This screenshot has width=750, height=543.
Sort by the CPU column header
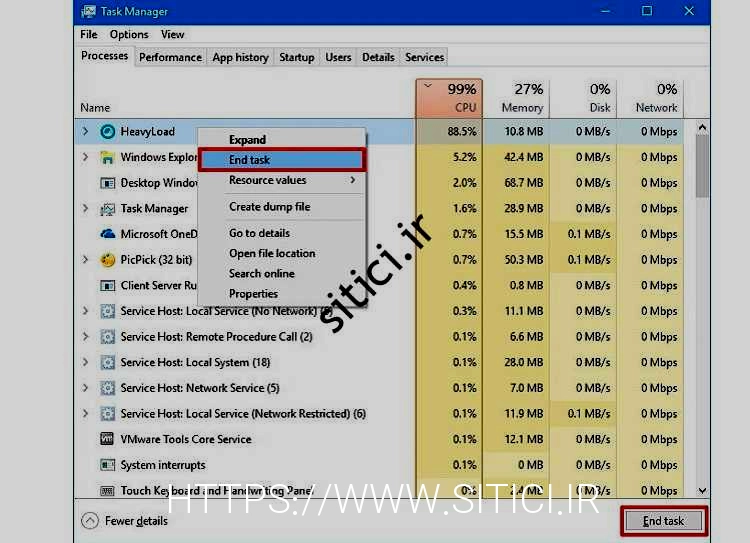click(x=449, y=98)
